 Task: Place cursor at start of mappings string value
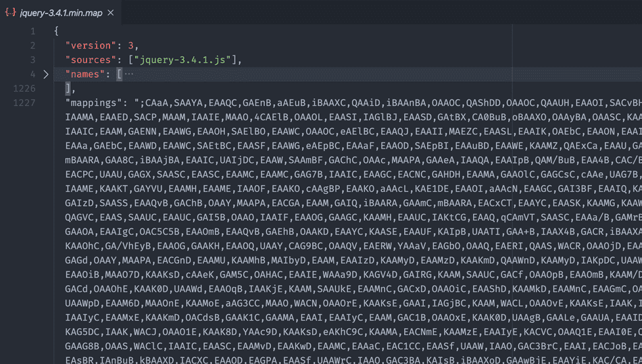click(137, 103)
